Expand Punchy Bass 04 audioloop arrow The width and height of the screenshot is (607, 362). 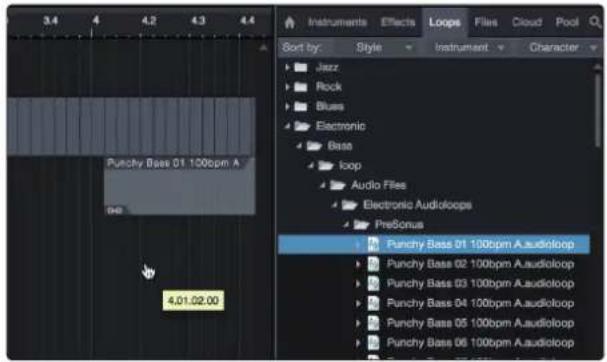pyautogui.click(x=358, y=304)
